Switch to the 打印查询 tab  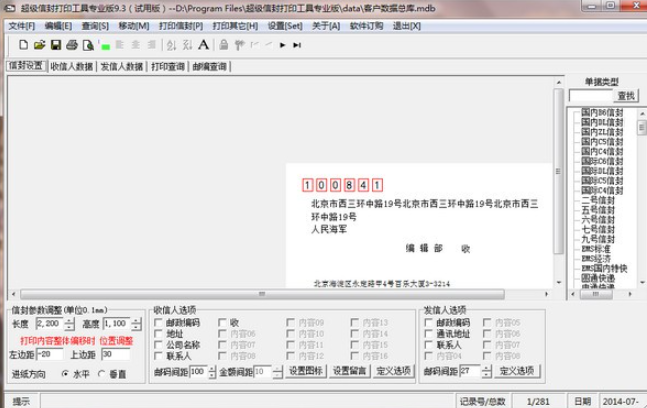click(x=168, y=66)
